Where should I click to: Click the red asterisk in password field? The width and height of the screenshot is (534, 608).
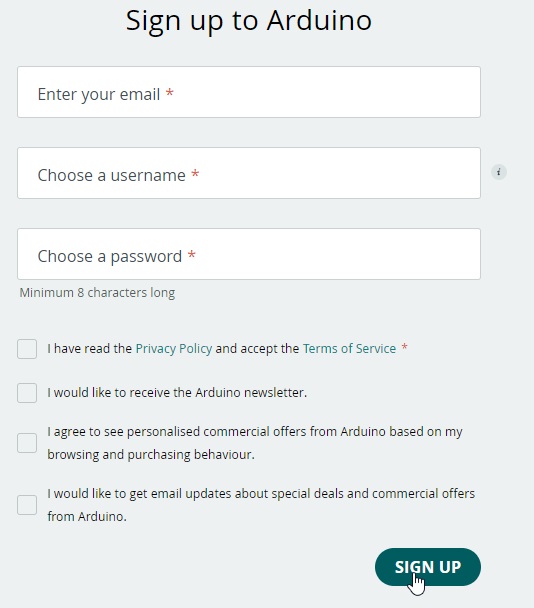click(x=192, y=255)
